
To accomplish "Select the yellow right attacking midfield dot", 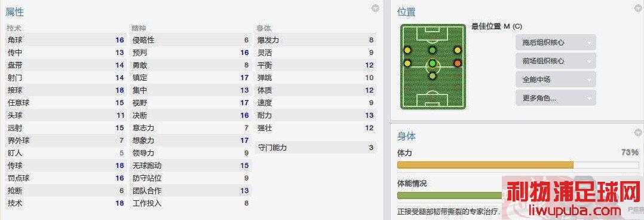I will pos(458,50).
